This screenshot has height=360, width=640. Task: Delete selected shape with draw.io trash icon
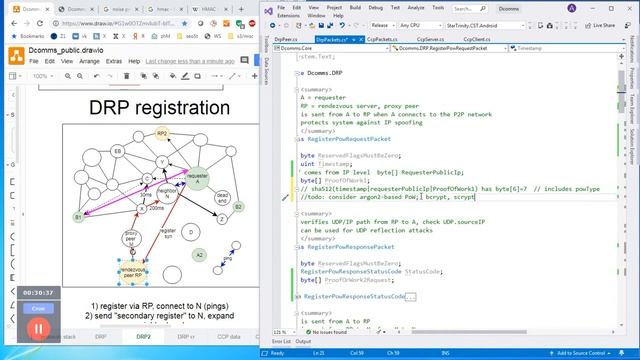(x=127, y=76)
